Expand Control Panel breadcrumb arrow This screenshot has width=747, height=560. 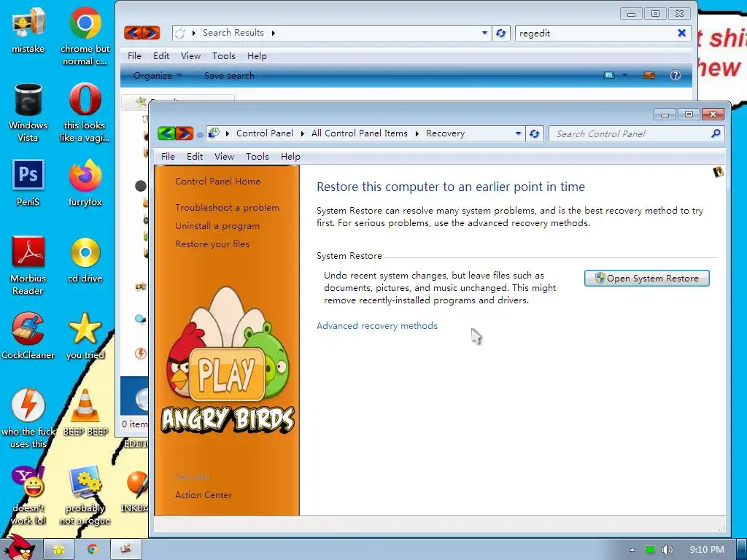(302, 134)
